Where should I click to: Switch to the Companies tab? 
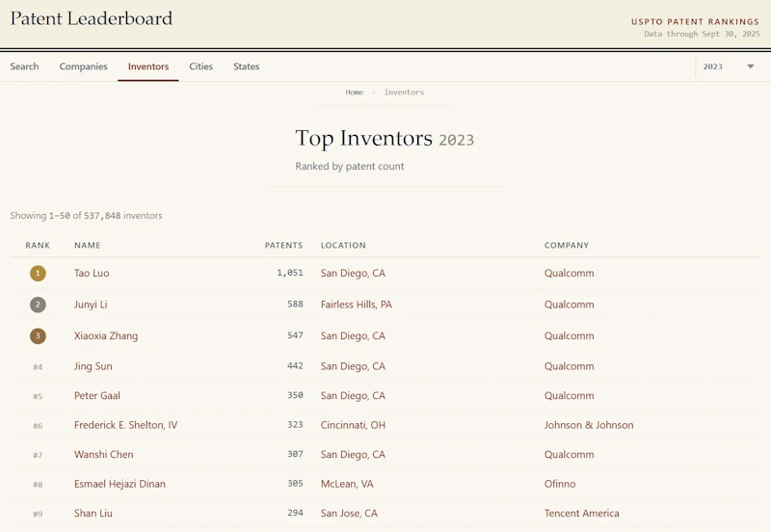tap(83, 66)
